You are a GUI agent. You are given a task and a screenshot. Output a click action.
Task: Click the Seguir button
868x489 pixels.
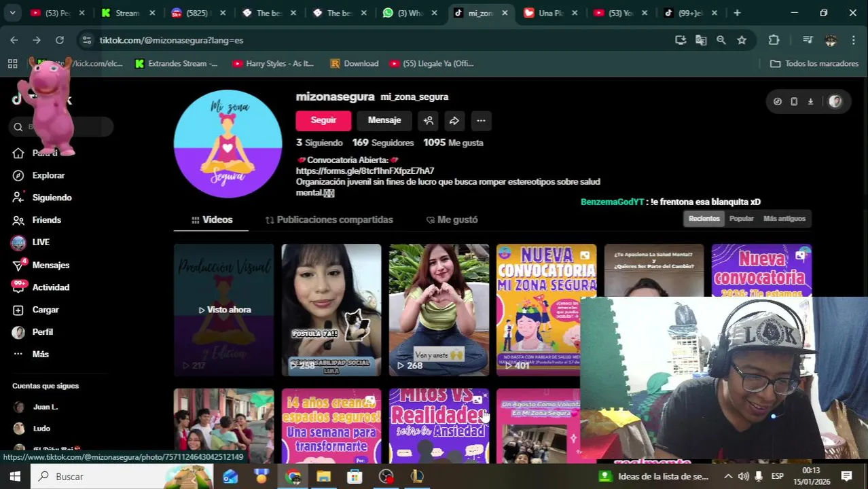[323, 120]
